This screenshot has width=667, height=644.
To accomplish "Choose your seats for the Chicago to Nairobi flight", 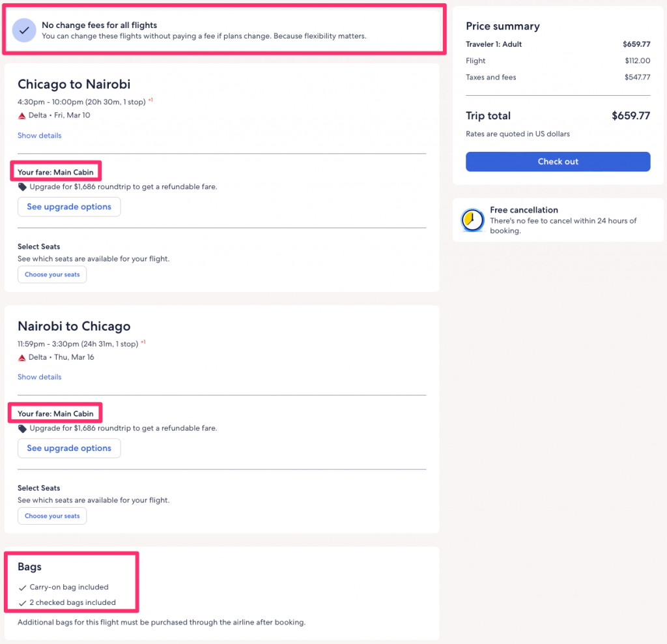I will click(52, 274).
